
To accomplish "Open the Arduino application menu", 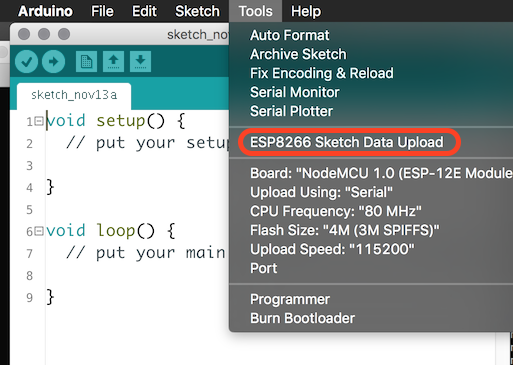I will pos(45,11).
